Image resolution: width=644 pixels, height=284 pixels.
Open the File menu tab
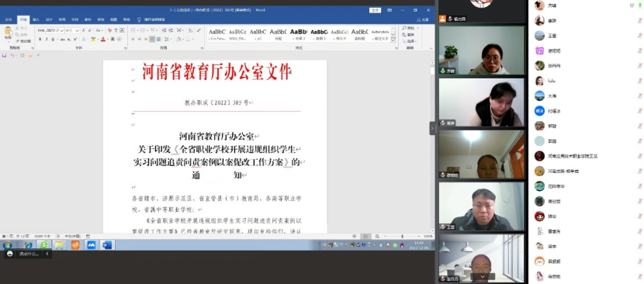(x=9, y=19)
